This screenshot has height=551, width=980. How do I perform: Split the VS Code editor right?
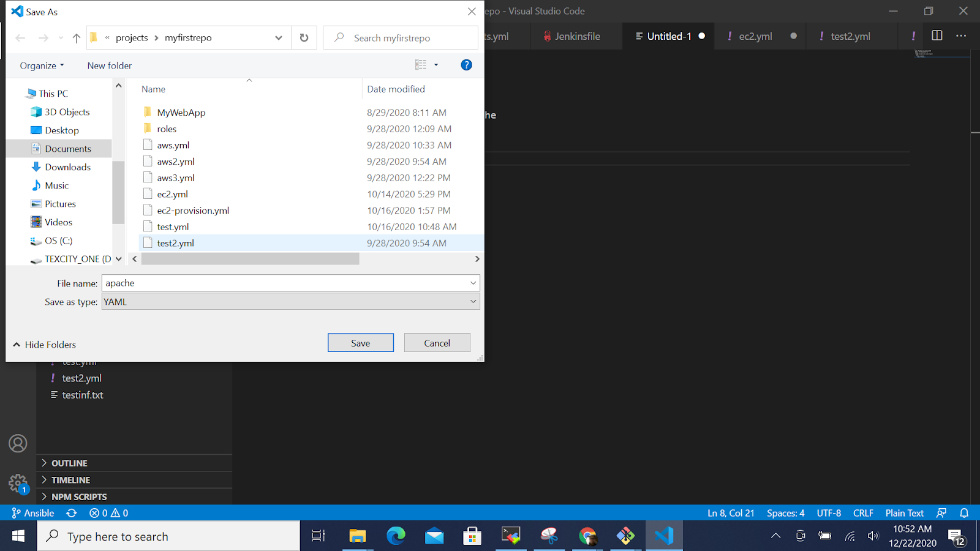coord(937,36)
